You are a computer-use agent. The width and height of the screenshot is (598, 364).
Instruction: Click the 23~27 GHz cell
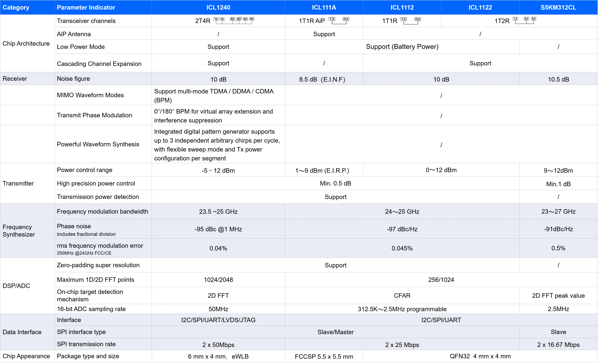(558, 211)
